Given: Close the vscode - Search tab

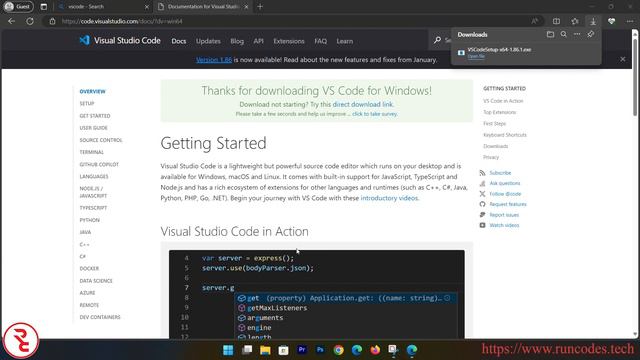Looking at the screenshot, I should click(x=147, y=7).
